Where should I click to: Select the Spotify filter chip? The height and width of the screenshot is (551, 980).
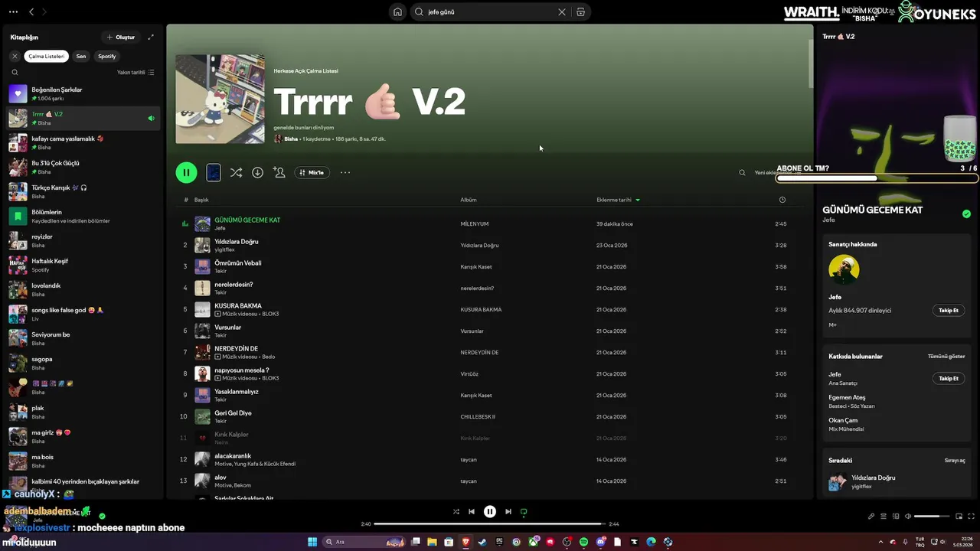coord(107,56)
